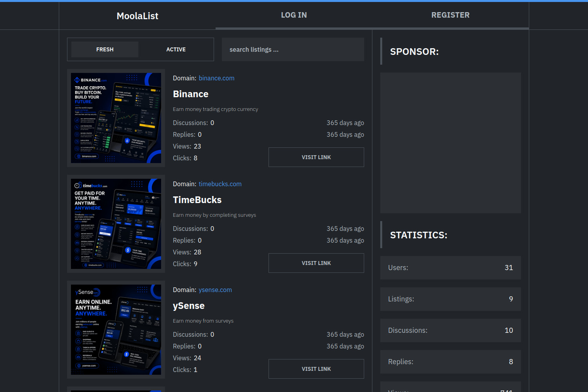Click 'Earn money from surveys' description
The height and width of the screenshot is (392, 588).
[203, 321]
